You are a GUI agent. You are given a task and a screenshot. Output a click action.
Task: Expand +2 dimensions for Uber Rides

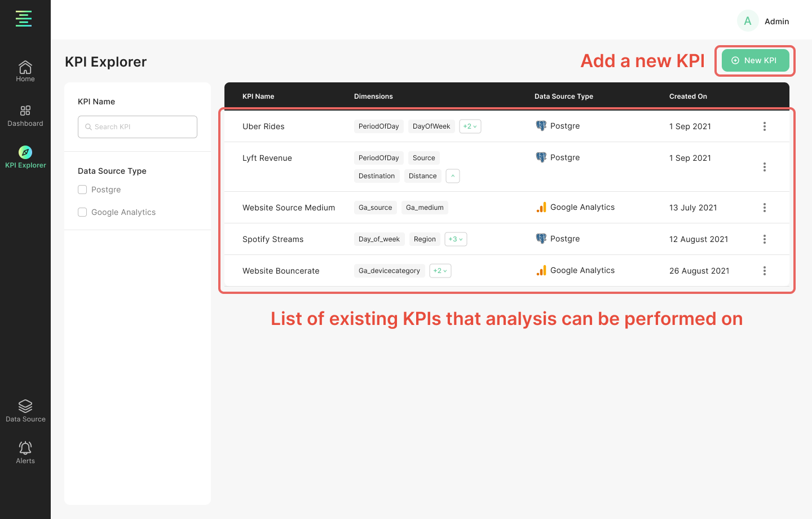coord(470,126)
